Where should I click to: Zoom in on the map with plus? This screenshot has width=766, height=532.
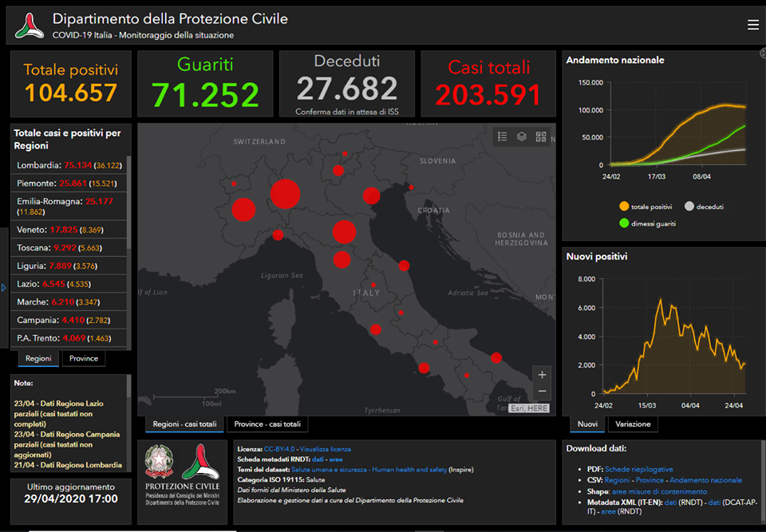(x=543, y=375)
